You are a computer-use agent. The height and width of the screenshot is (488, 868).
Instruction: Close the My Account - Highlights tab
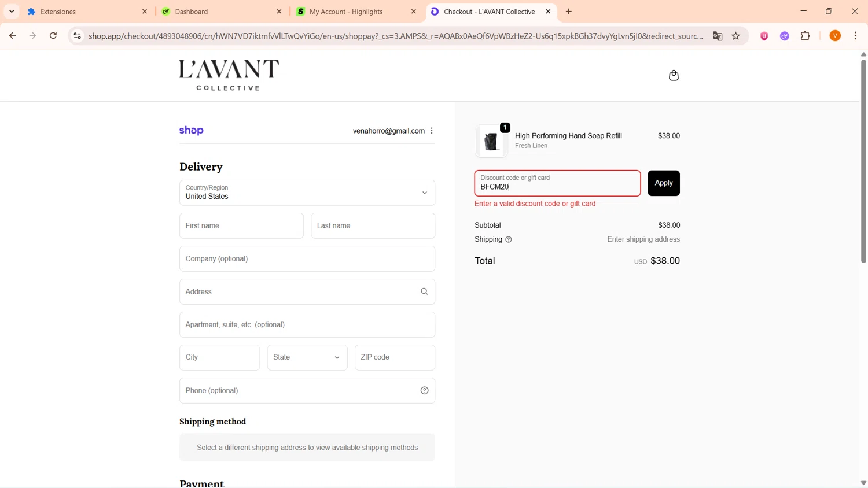pos(413,12)
